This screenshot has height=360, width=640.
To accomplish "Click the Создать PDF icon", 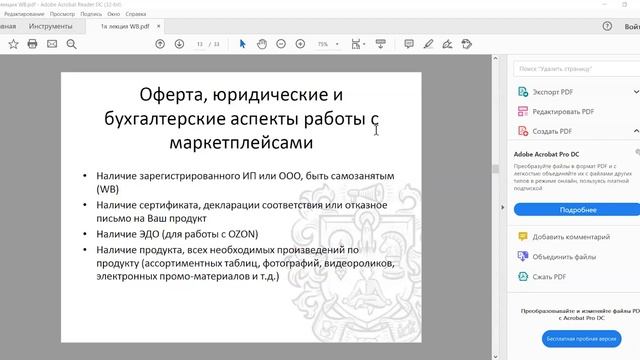I will coord(523,131).
